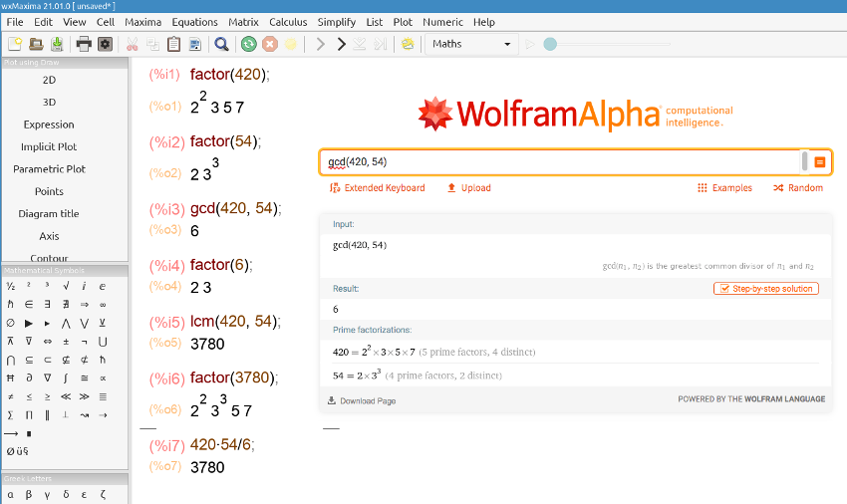
Task: Click the grey evaluate-cell arrow icon
Action: (320, 44)
